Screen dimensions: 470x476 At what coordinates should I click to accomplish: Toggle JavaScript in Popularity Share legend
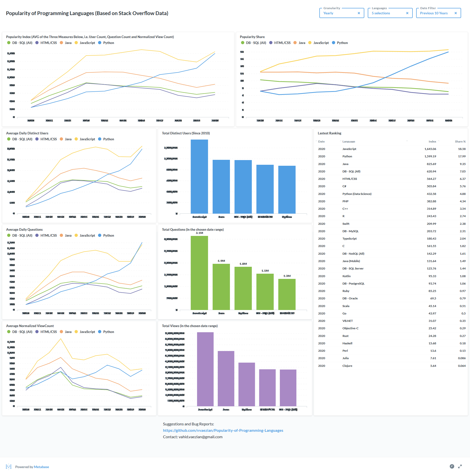point(318,43)
